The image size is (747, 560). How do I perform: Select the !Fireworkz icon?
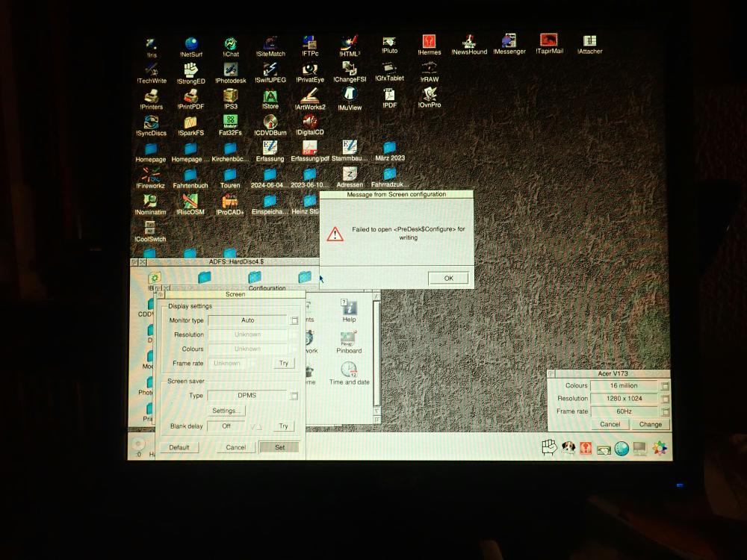click(151, 179)
